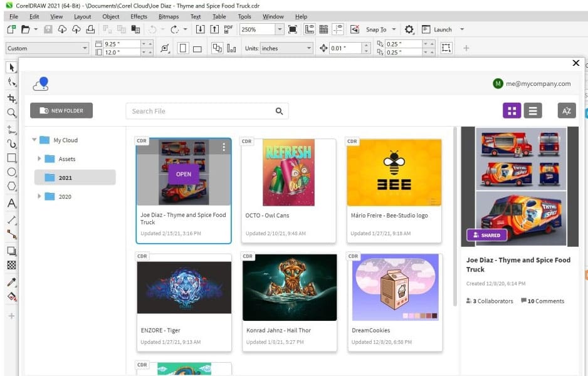Screen dimensions: 588x376
Task: Collapse the My Cloud tree node
Action: pos(34,140)
